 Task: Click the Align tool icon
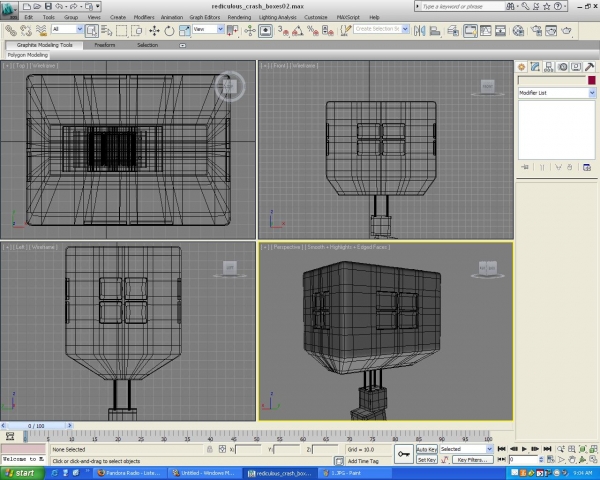tap(435, 31)
